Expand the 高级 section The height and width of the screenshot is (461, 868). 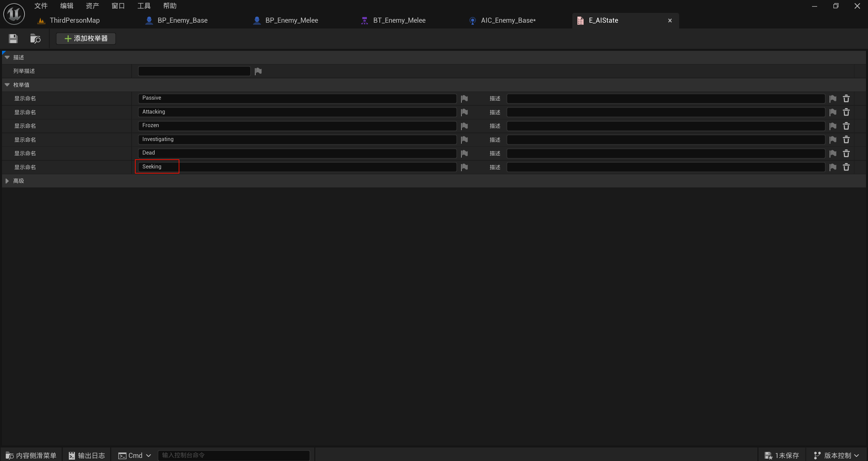pyautogui.click(x=7, y=181)
